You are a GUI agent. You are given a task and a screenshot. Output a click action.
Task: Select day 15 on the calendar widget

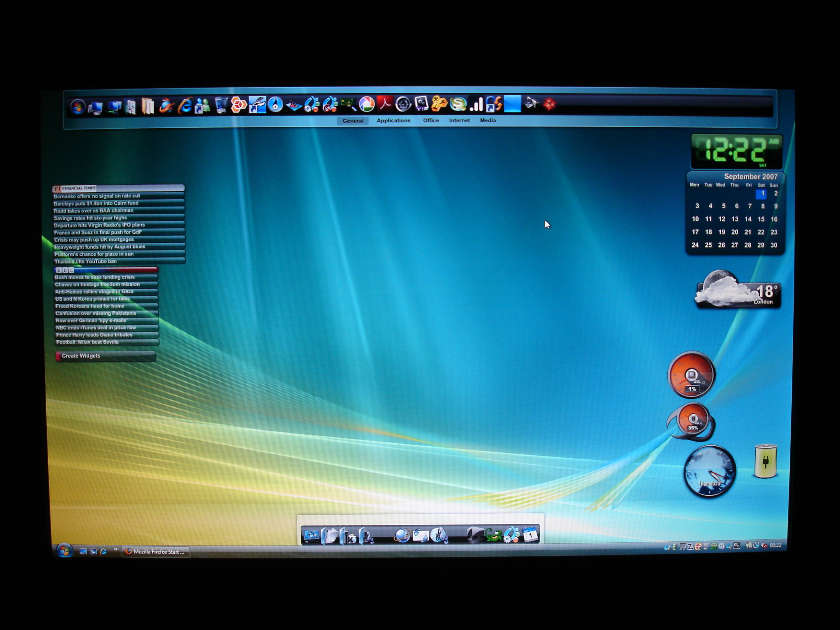tap(761, 219)
